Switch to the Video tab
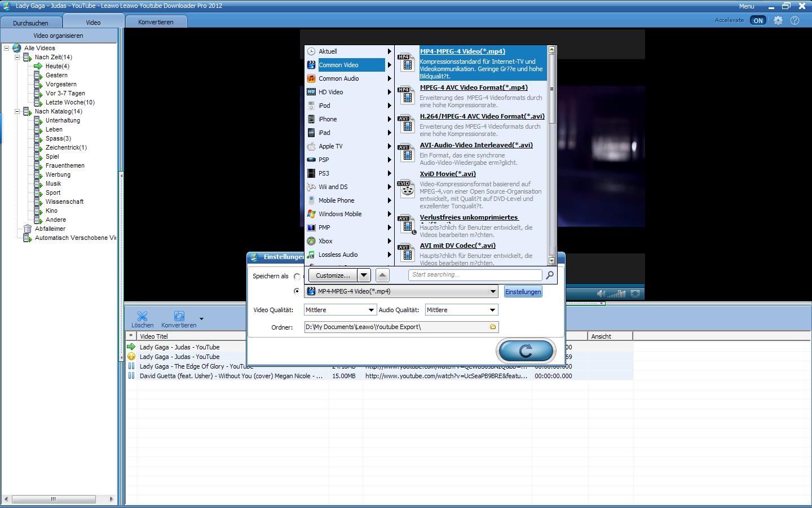 click(93, 22)
